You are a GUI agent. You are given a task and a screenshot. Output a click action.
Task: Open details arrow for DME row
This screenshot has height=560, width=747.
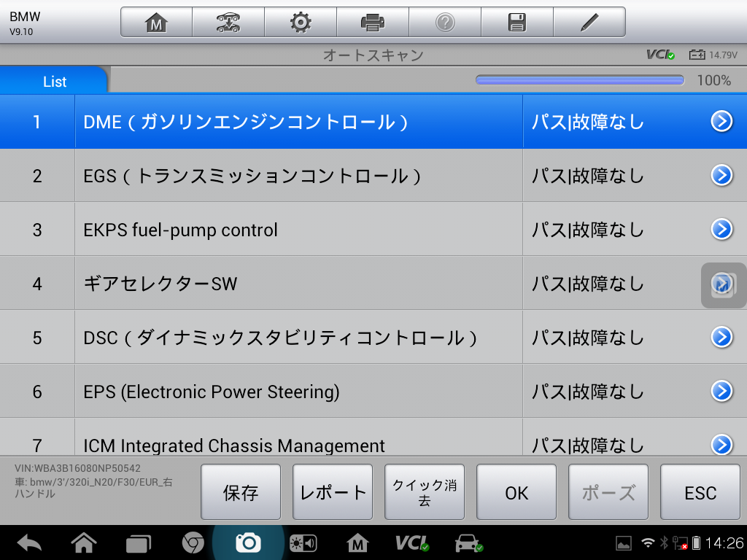pyautogui.click(x=721, y=122)
